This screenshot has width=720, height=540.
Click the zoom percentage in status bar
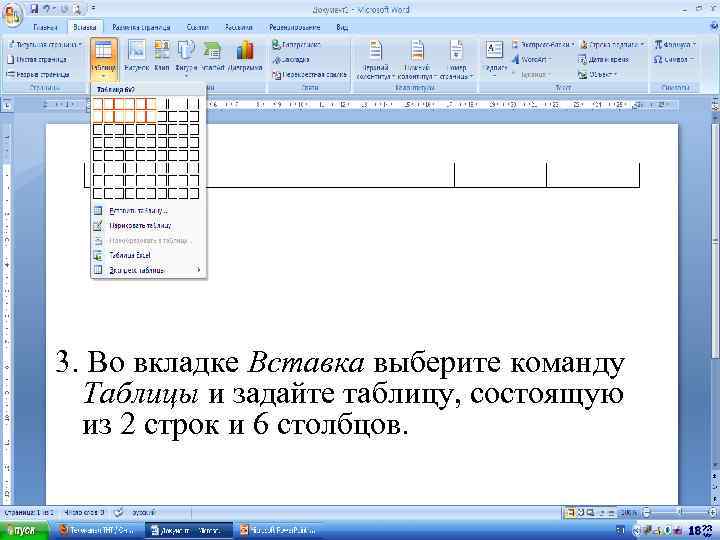pos(629,512)
